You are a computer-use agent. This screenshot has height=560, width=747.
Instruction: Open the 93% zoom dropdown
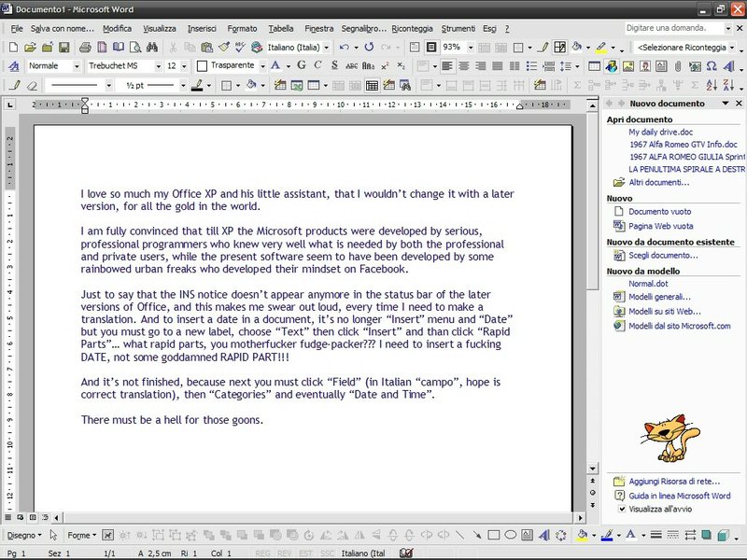pos(471,48)
